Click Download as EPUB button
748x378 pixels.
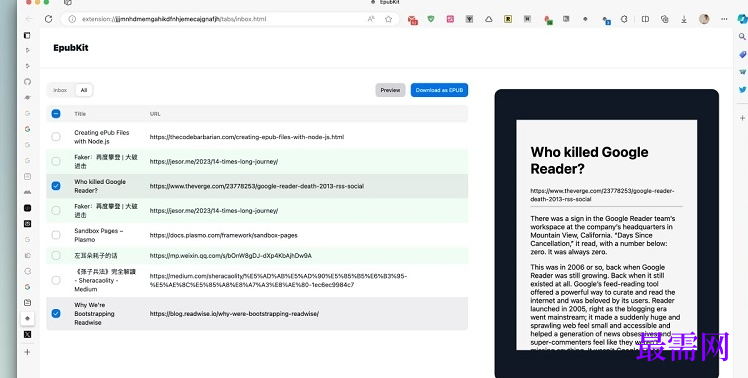[x=439, y=90]
